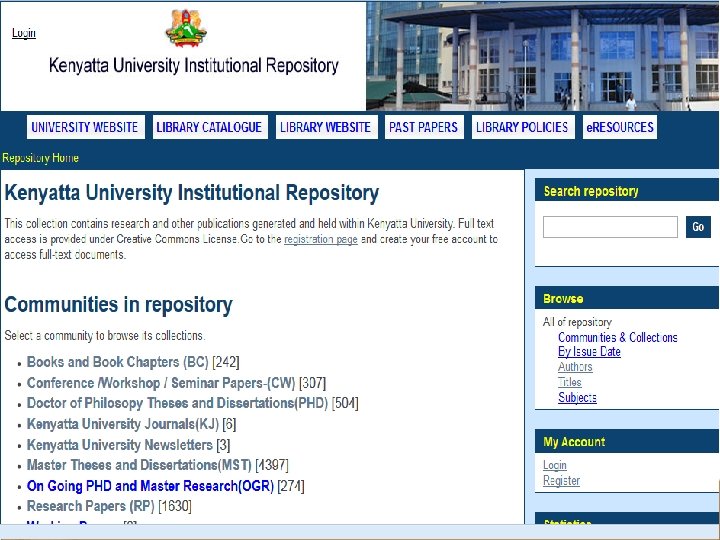
Task: Click the university building banner image
Action: click(542, 56)
